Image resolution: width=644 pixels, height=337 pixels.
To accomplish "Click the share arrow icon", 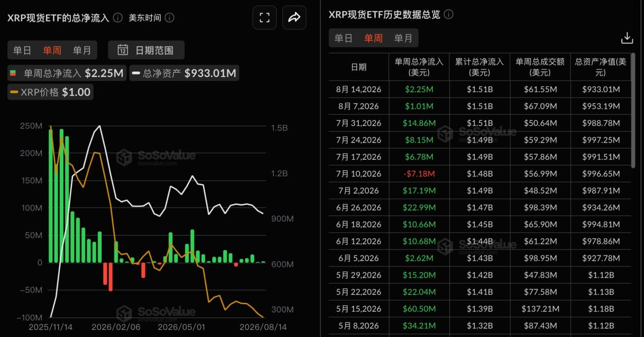I will point(294,18).
